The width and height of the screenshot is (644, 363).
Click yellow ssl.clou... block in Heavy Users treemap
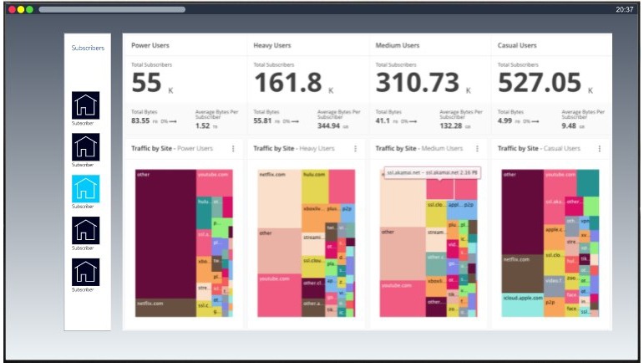pyautogui.click(x=313, y=267)
